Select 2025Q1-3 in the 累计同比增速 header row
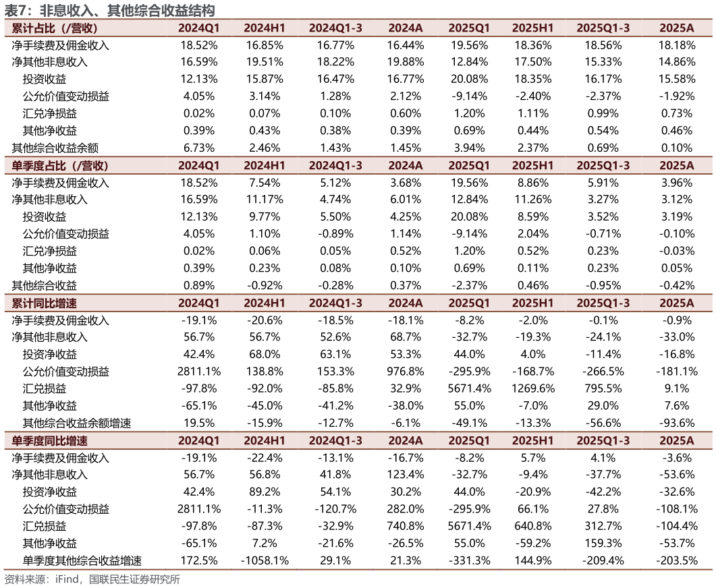 (x=603, y=303)
